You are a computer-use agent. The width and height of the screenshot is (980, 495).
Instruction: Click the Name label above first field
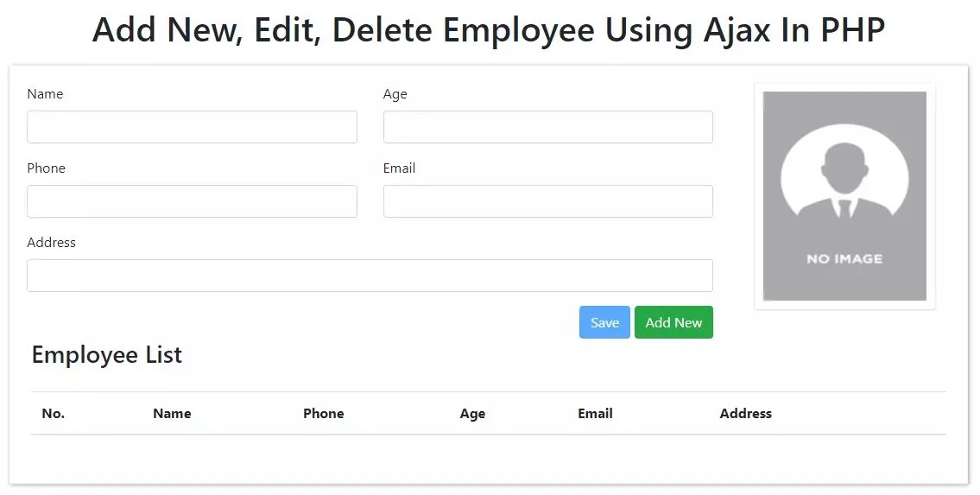(45, 94)
